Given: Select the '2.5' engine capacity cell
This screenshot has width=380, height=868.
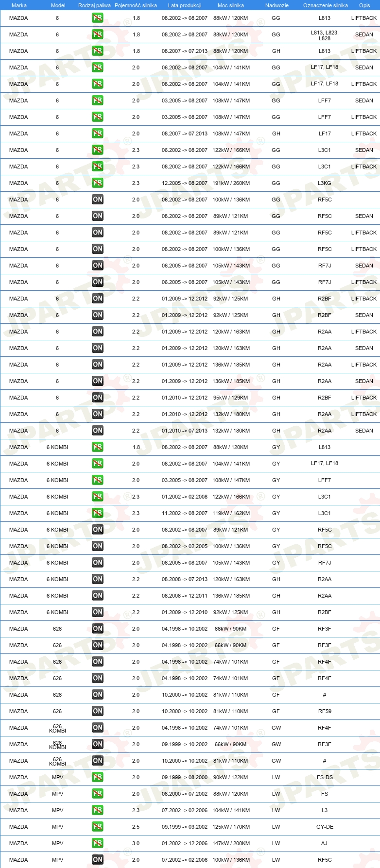Looking at the screenshot, I should point(136,827).
